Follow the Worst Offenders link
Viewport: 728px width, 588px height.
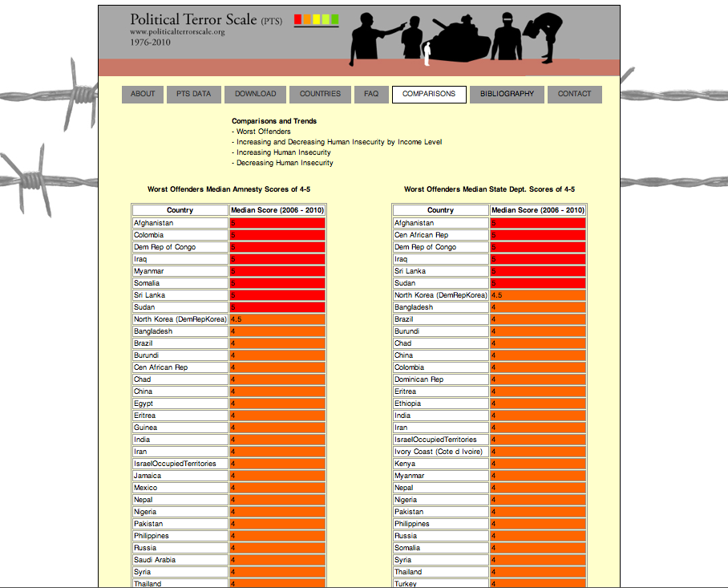(x=263, y=132)
